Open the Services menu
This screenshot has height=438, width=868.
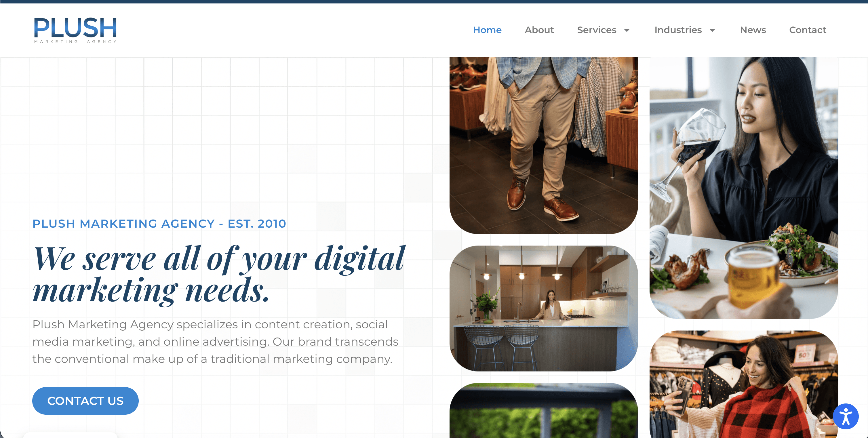597,30
